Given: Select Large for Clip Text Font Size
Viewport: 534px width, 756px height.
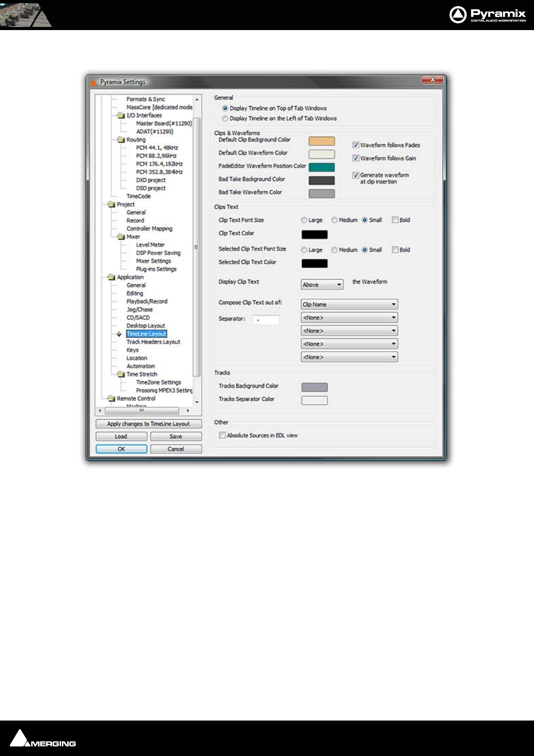Looking at the screenshot, I should [x=304, y=220].
